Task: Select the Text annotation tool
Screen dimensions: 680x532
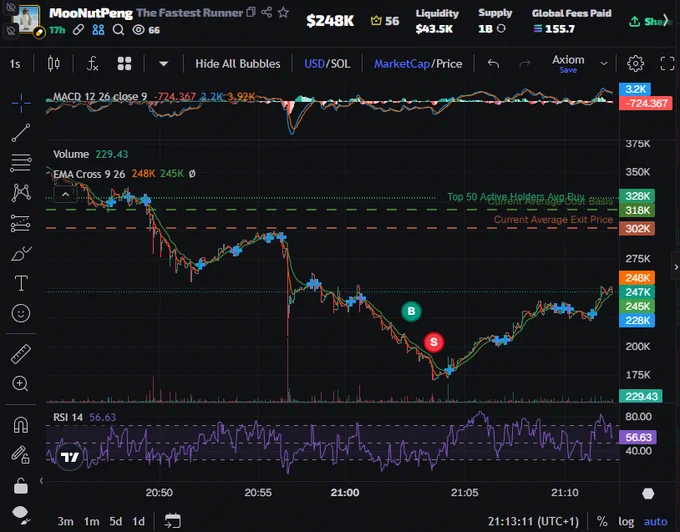Action: (21, 283)
